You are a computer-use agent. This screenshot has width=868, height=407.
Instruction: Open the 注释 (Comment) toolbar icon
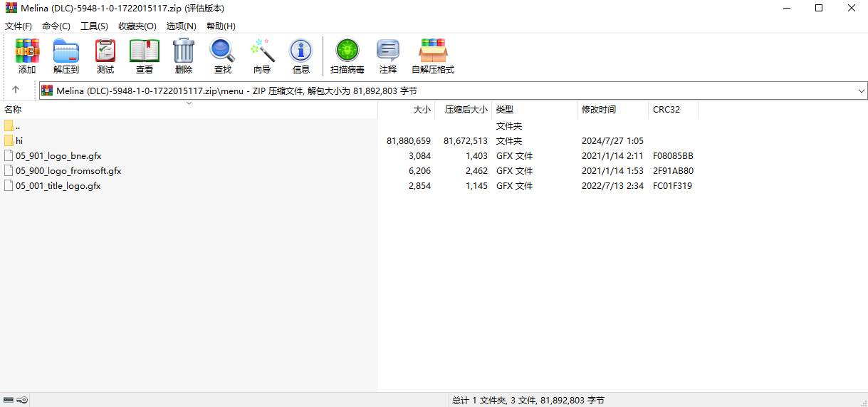(x=388, y=56)
